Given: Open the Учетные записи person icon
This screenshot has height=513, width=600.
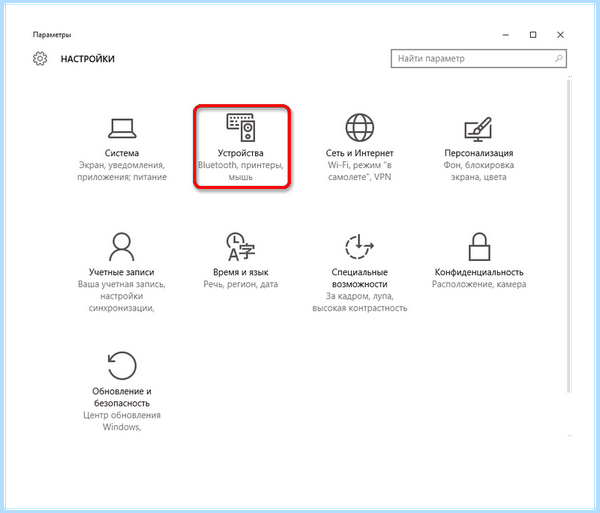Looking at the screenshot, I should [122, 246].
